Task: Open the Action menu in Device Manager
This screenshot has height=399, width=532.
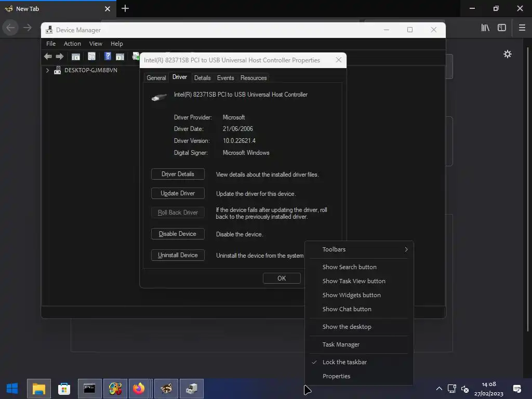Action: pyautogui.click(x=72, y=44)
